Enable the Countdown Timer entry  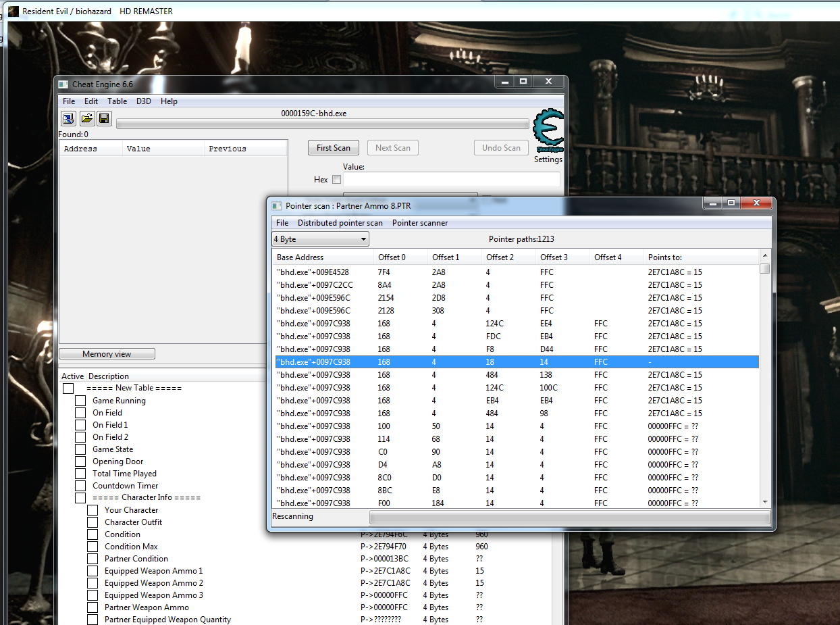pos(80,486)
